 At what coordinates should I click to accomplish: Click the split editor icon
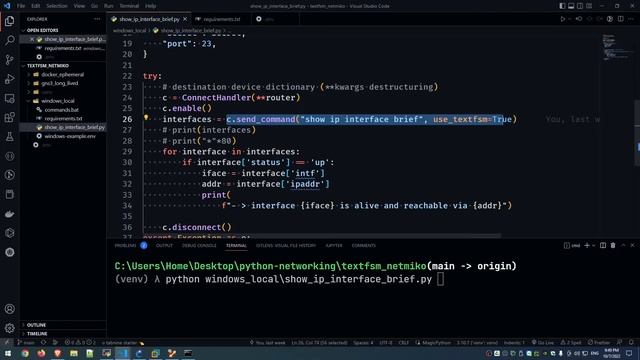click(620, 19)
